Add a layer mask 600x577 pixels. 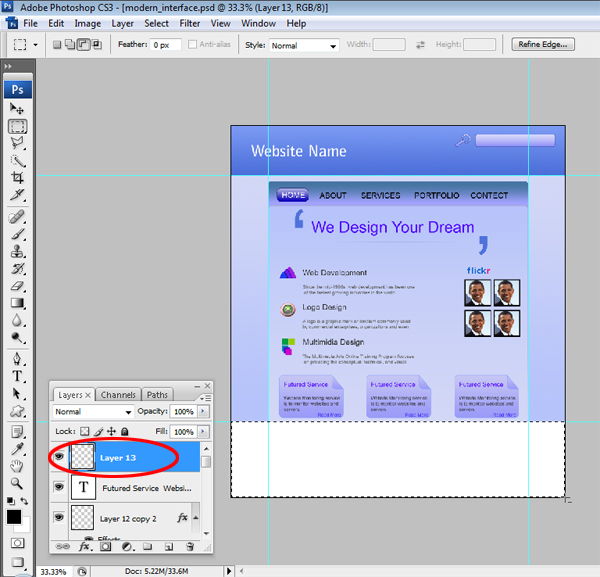coord(106,546)
